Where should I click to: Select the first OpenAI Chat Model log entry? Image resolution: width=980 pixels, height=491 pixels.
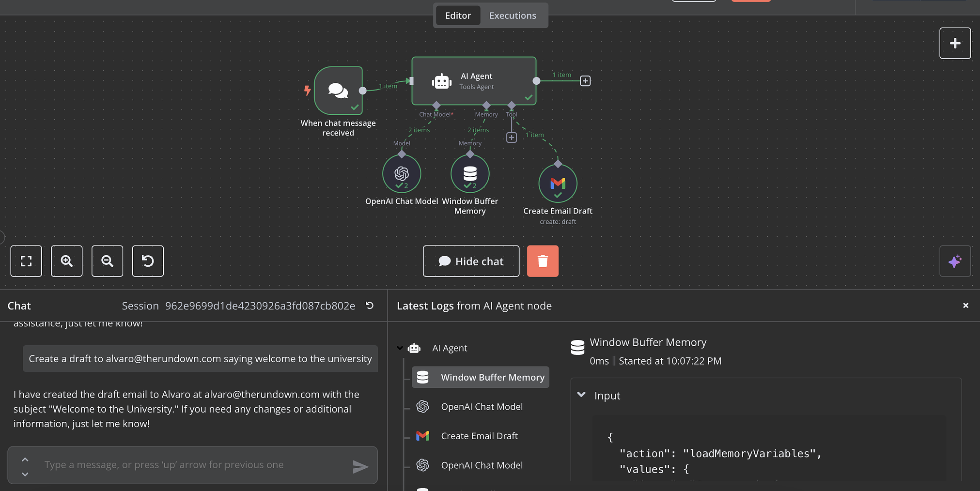470,407
